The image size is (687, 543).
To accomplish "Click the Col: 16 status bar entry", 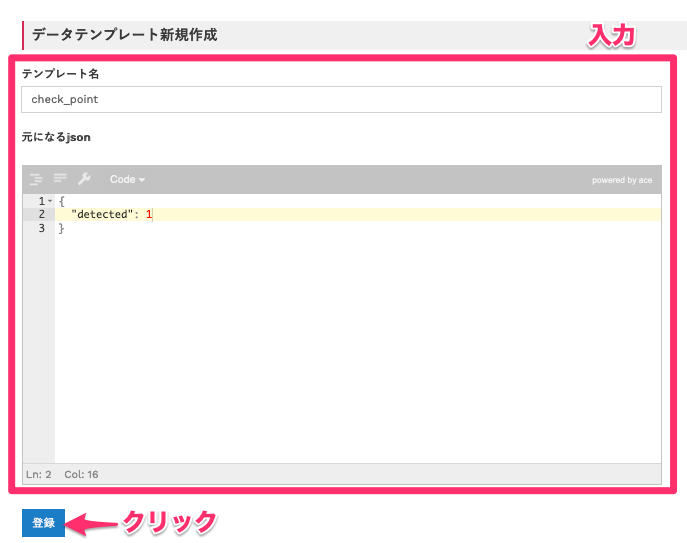I will (81, 474).
